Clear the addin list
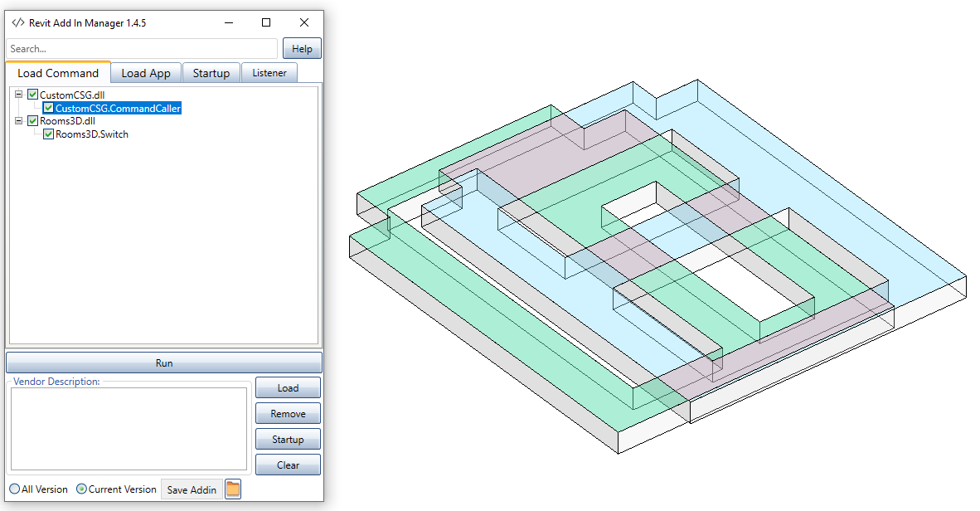 tap(288, 465)
